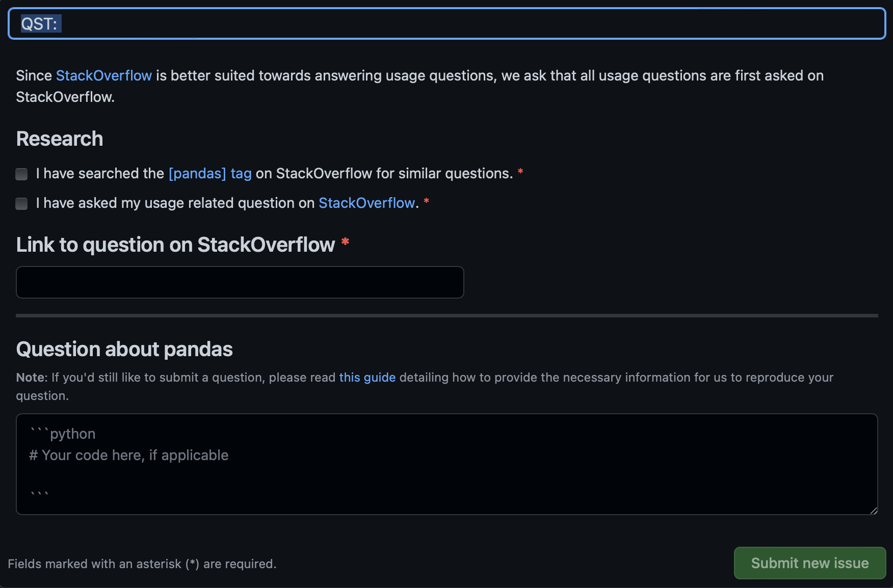
Task: Click inside the Question about pandas text area
Action: (446, 464)
